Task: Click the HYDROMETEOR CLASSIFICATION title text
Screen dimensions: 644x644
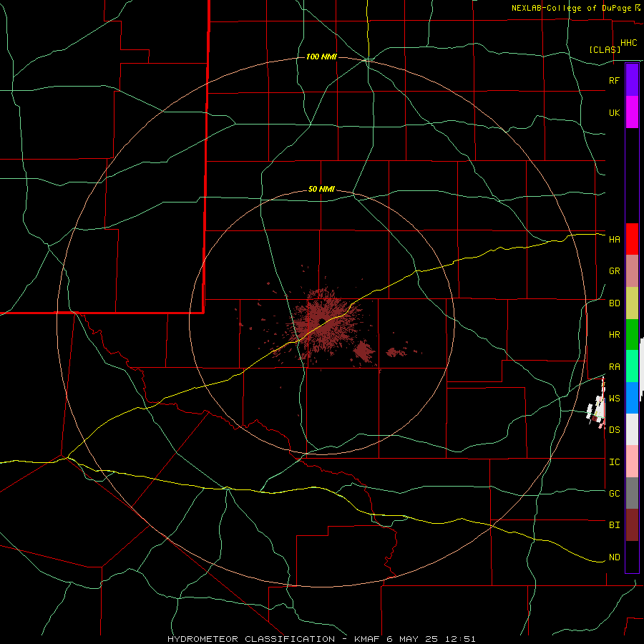Action: coord(251,639)
